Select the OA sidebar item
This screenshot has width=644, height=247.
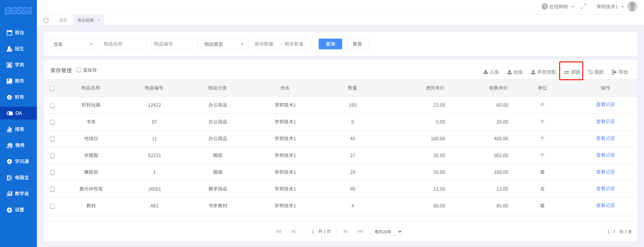coord(18,113)
